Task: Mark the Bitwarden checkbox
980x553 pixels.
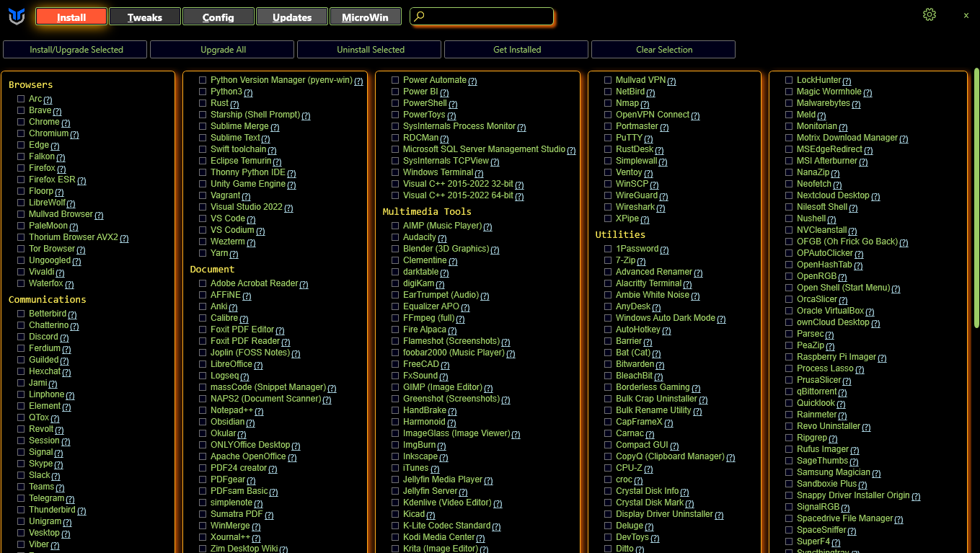Action: click(608, 364)
